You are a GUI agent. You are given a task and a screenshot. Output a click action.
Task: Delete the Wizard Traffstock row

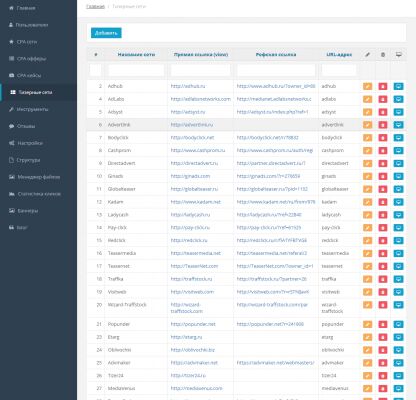383,305
